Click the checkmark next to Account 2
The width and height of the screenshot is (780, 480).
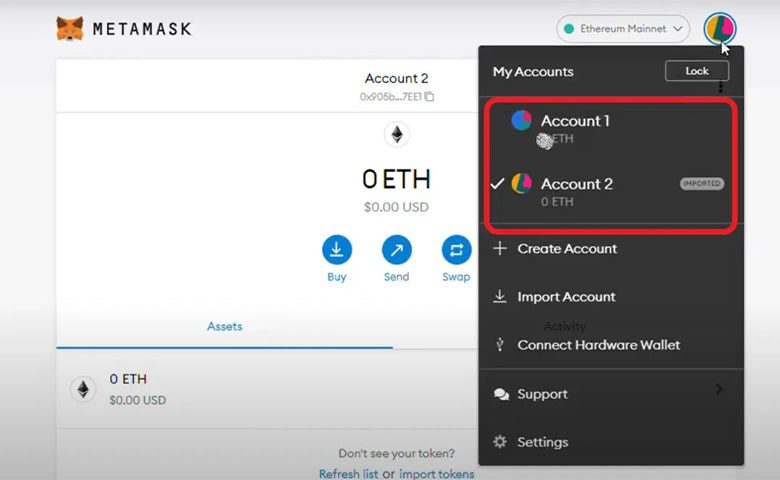tap(497, 184)
